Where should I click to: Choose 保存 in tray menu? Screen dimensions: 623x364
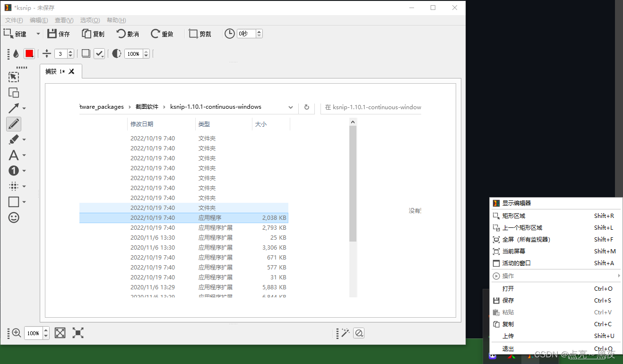[x=555, y=300]
